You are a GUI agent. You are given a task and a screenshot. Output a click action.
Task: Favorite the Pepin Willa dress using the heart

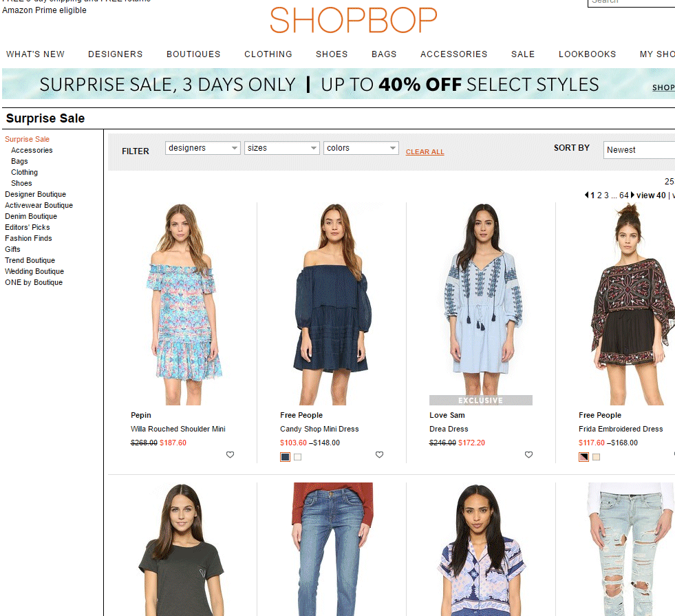tap(230, 455)
